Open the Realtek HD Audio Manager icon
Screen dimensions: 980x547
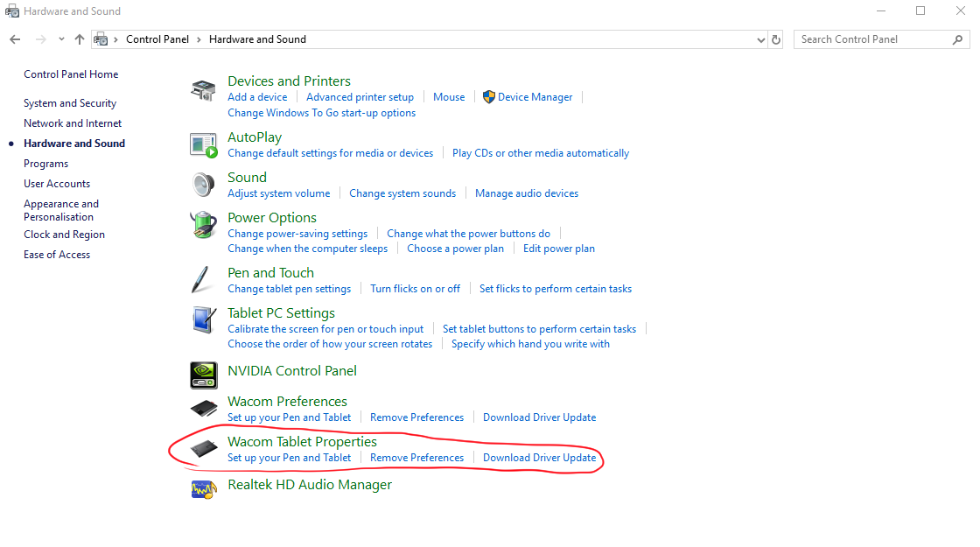point(203,487)
